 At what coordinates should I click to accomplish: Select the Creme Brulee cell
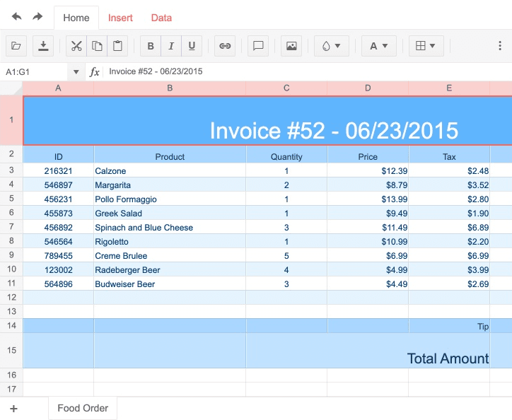tap(170, 255)
